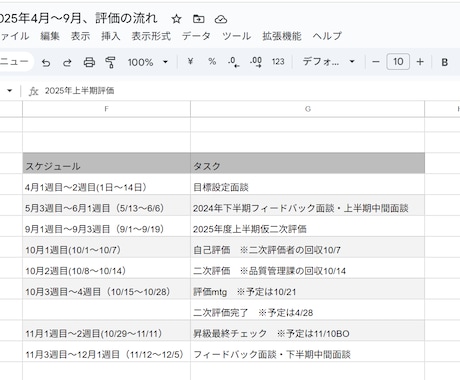Select the スケジュール header cell

(106, 163)
